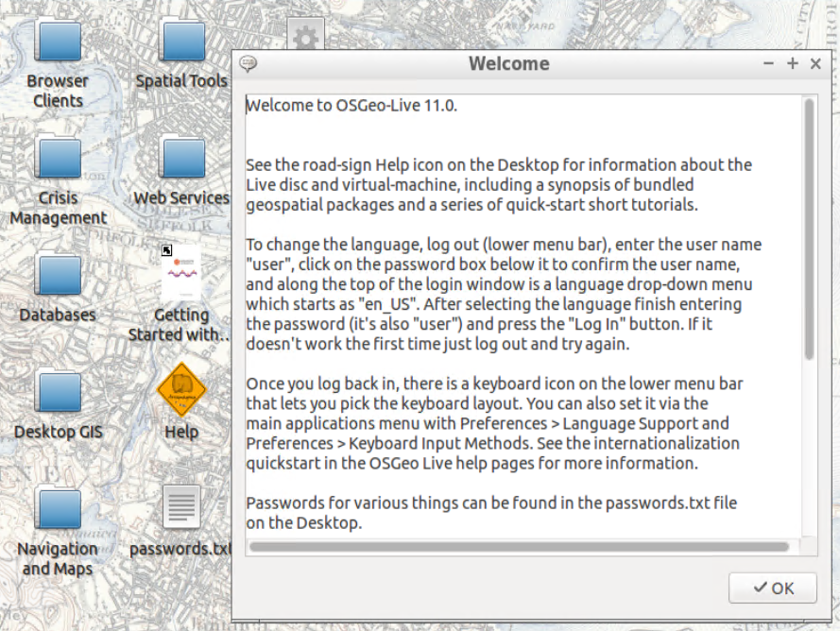Image resolution: width=840 pixels, height=631 pixels.
Task: Open the Getting Started document shortcut
Action: click(x=181, y=273)
